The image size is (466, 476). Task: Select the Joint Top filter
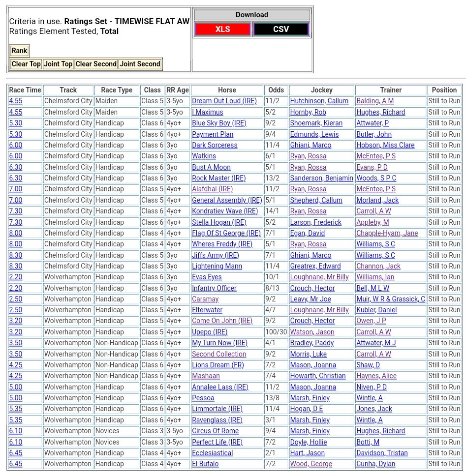(x=58, y=64)
